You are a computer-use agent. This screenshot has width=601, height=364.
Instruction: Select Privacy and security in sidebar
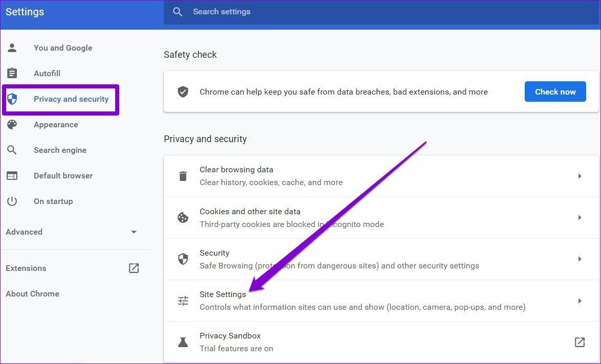click(71, 99)
